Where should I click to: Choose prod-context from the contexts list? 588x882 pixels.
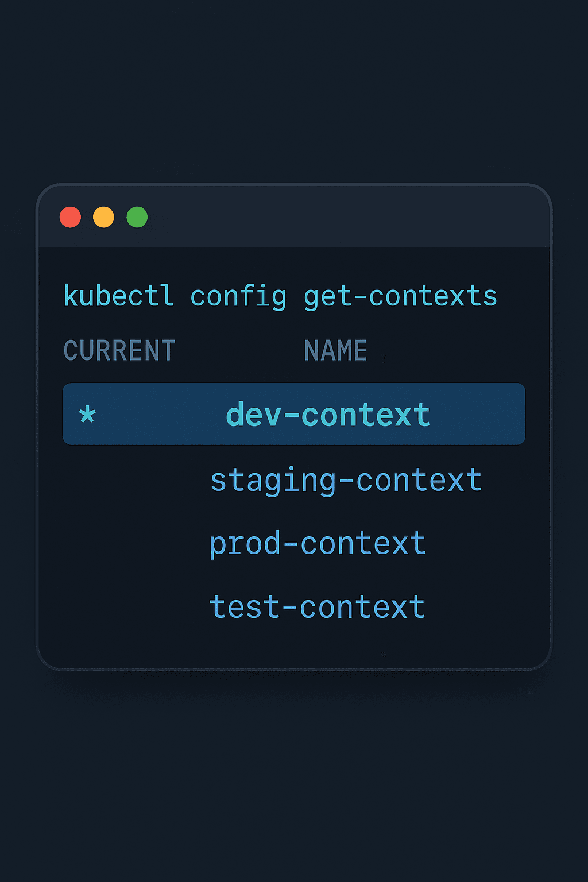tap(318, 543)
